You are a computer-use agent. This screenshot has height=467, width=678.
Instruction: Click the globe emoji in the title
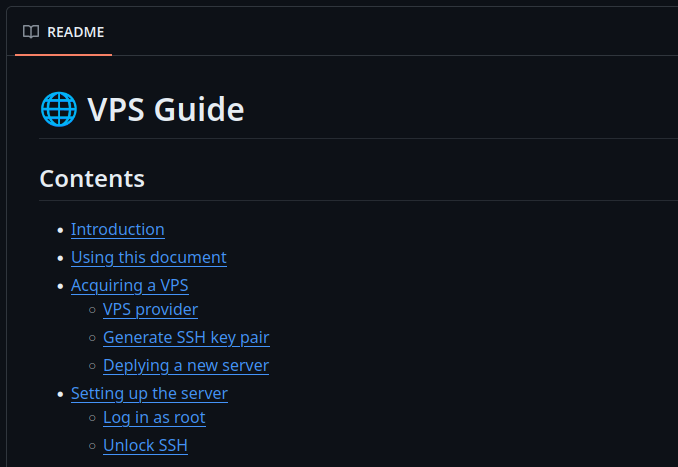click(58, 108)
